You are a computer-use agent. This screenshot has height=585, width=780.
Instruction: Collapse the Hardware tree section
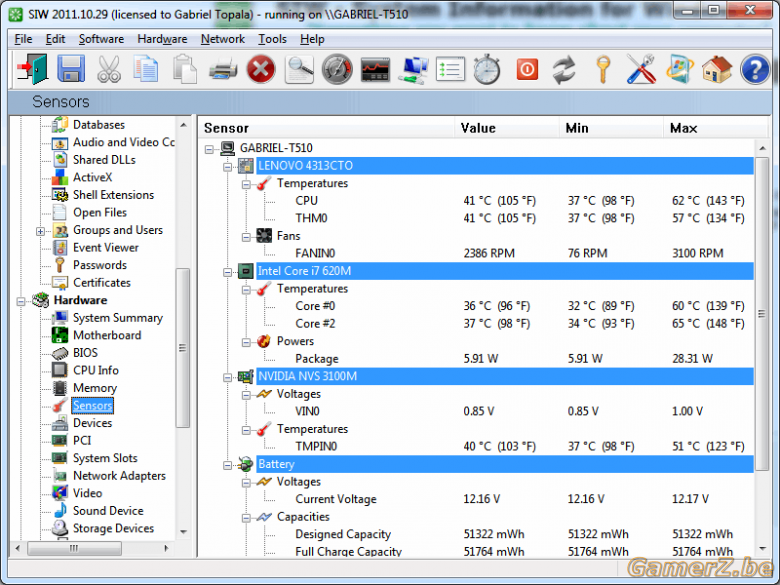point(21,301)
